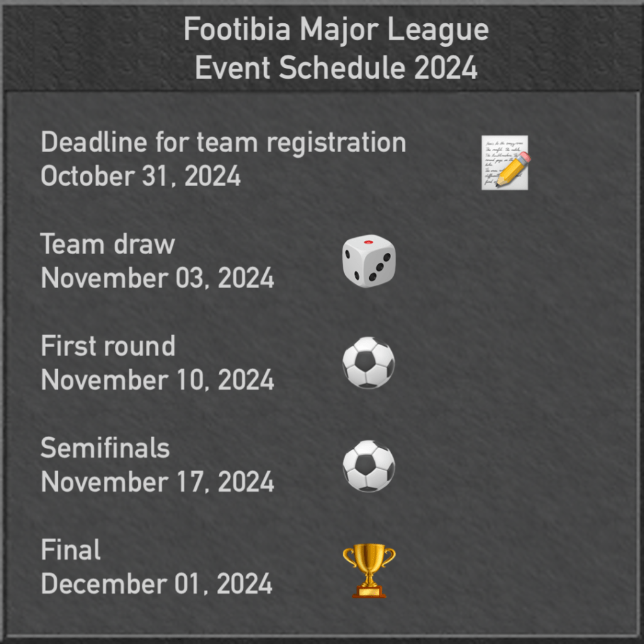Click the memo and pencil registration icon
The height and width of the screenshot is (644, 644).
click(505, 162)
